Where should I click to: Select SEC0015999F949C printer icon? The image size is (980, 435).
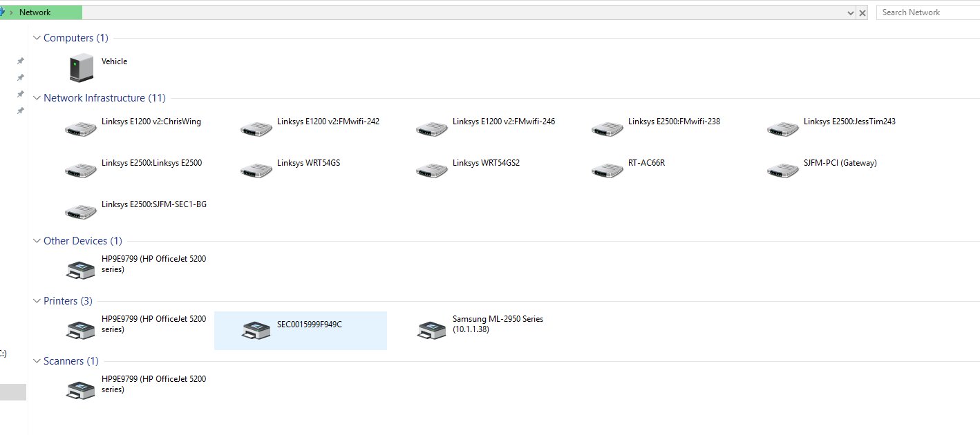256,330
